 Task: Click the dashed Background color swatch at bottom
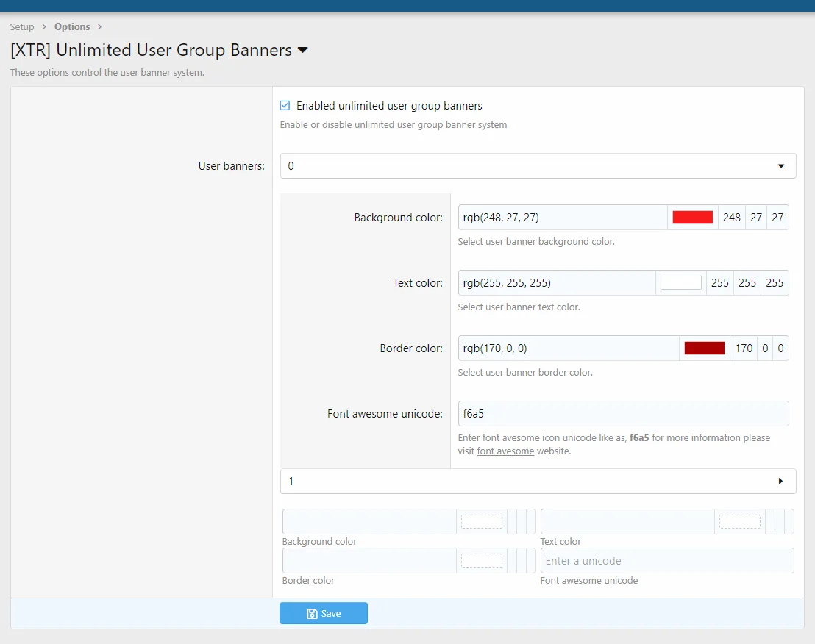482,521
